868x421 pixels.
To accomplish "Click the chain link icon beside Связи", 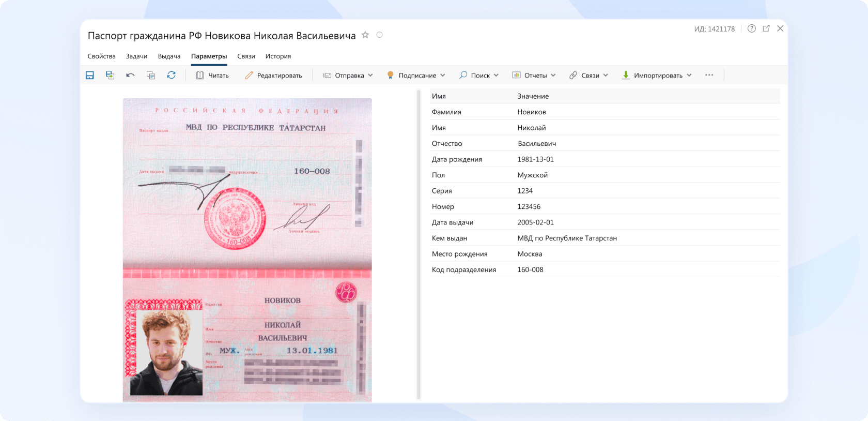I will coord(574,75).
